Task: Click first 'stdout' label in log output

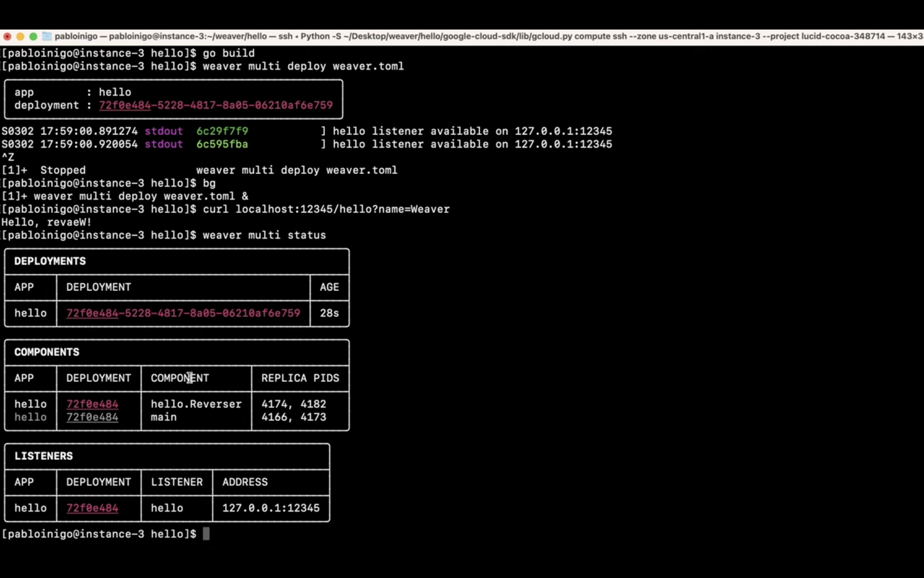Action: 163,131
